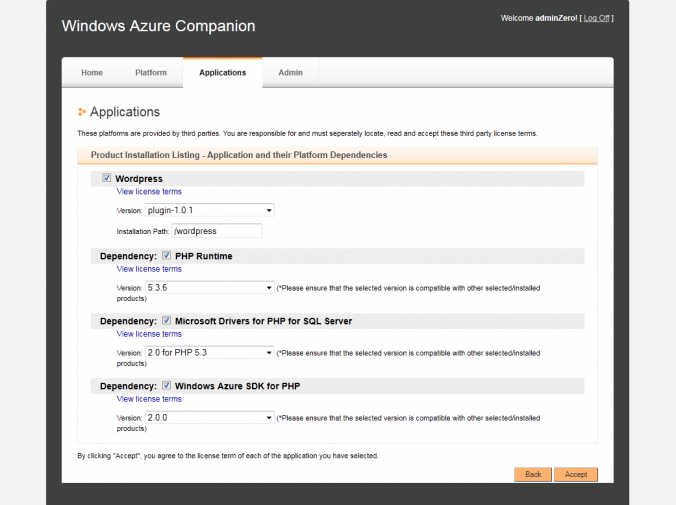The height and width of the screenshot is (505, 676).
Task: Click the Accept button
Action: click(576, 474)
